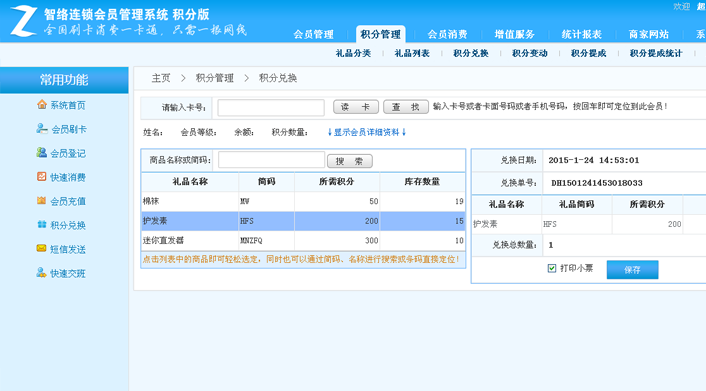
Task: Click the 所需积分 header in gift list
Action: 337,182
